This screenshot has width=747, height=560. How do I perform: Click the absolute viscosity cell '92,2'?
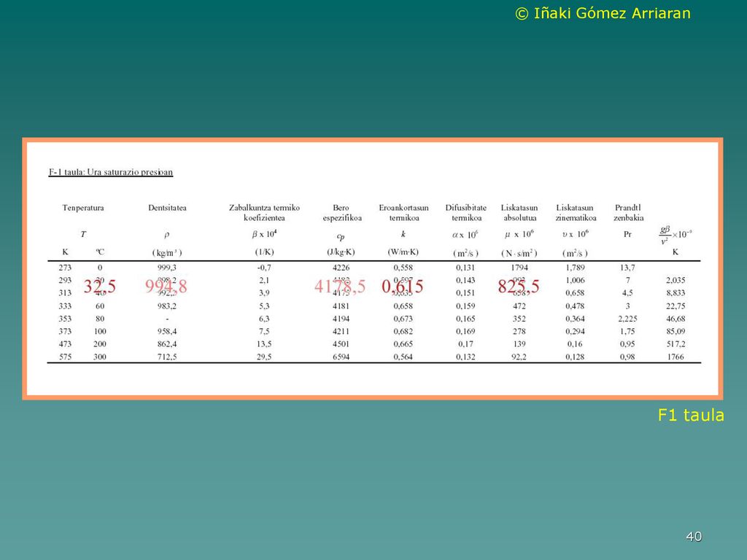(x=519, y=357)
